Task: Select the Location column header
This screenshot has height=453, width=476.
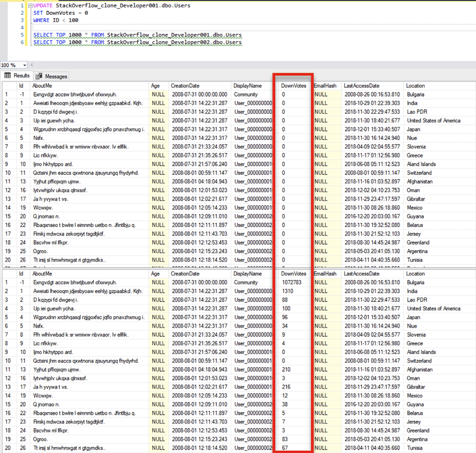Action: [x=417, y=85]
